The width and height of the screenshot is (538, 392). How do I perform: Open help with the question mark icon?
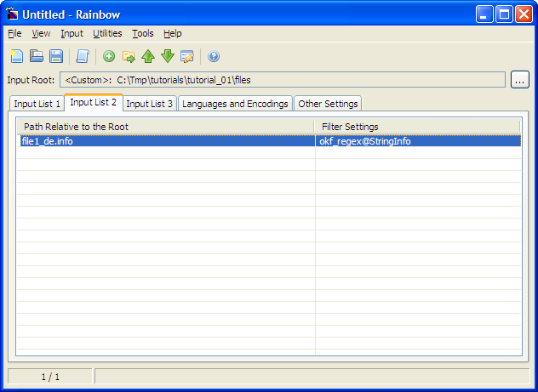pos(214,56)
